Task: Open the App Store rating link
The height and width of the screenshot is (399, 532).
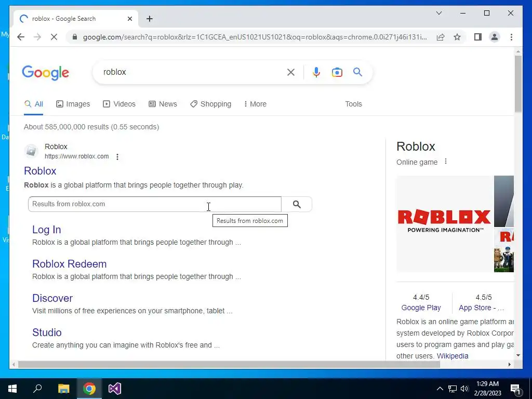Action: pyautogui.click(x=481, y=308)
